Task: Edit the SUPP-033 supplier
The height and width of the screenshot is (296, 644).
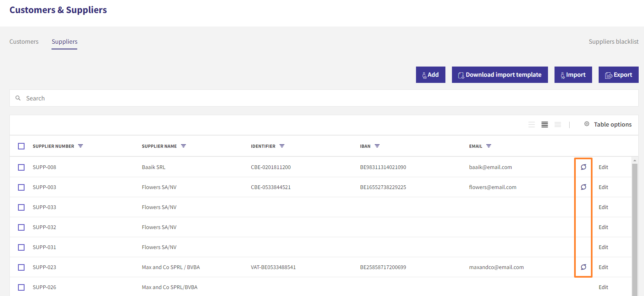Action: [603, 207]
